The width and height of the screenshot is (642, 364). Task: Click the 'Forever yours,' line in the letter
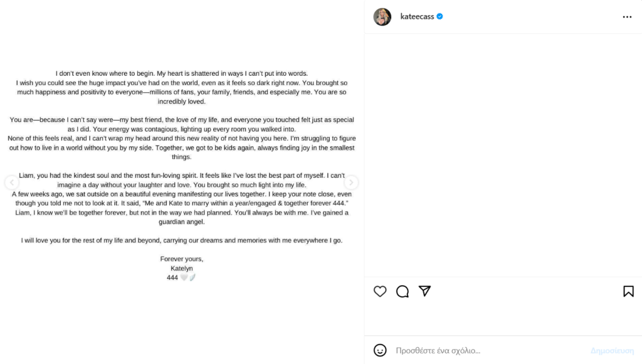[182, 259]
